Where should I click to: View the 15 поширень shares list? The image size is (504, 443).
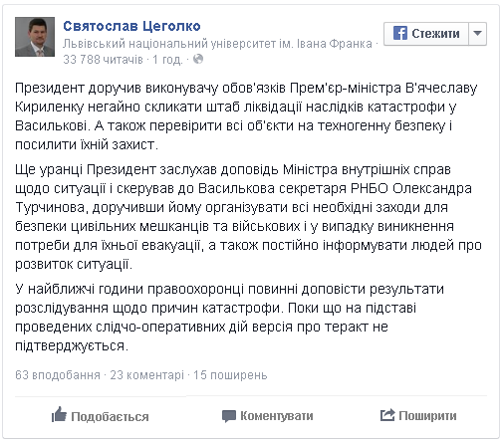[x=230, y=375]
